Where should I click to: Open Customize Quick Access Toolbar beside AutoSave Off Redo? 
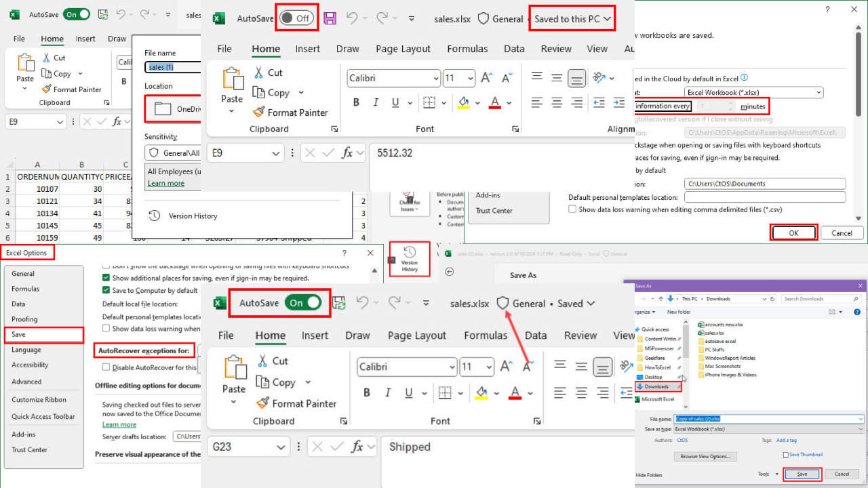coord(413,19)
